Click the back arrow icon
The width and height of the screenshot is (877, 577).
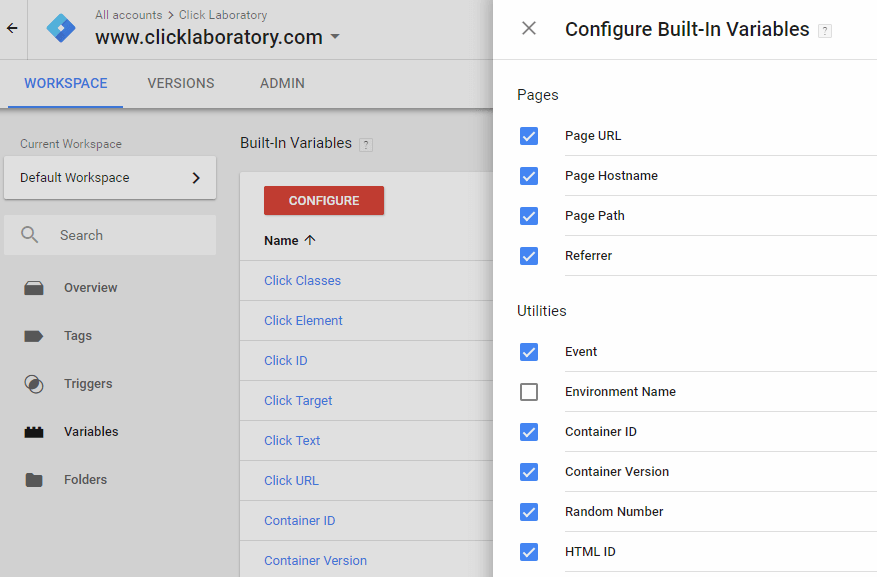tap(12, 28)
